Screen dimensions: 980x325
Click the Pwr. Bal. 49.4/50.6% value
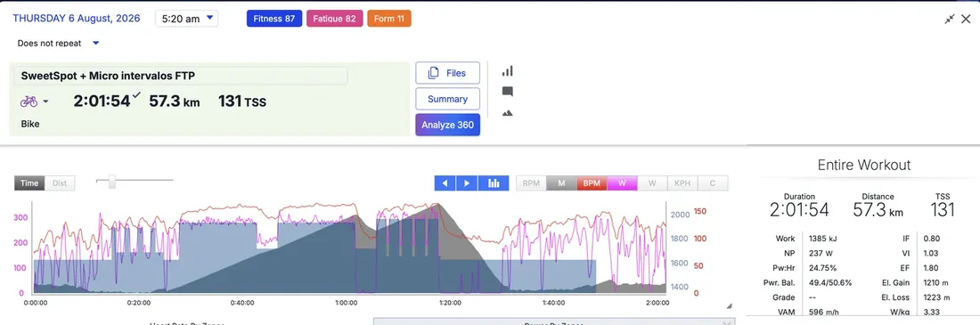830,282
